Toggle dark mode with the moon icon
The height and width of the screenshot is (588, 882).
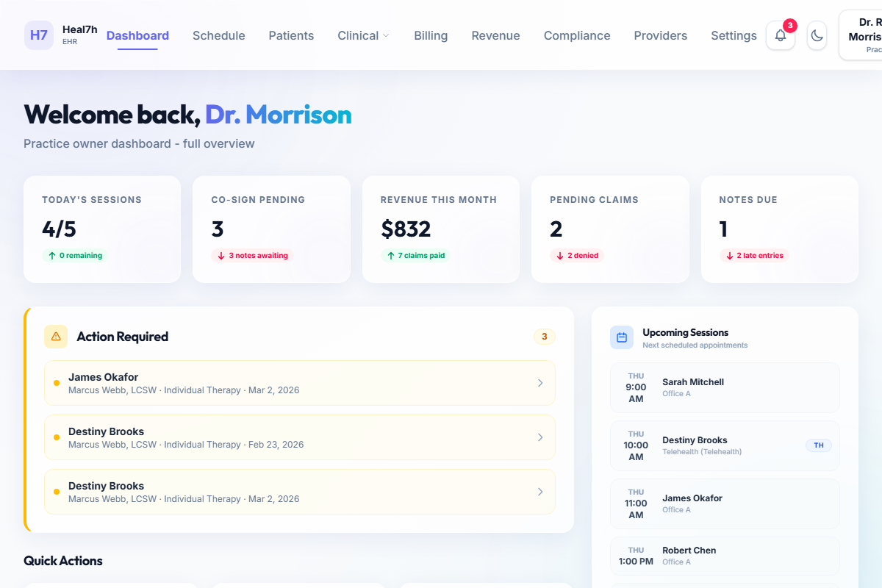(x=817, y=35)
